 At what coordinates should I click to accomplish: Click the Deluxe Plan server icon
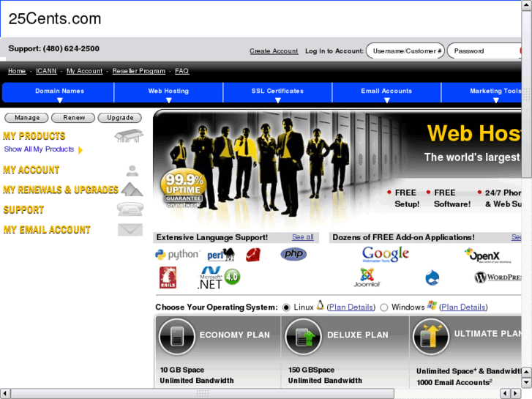tap(303, 336)
